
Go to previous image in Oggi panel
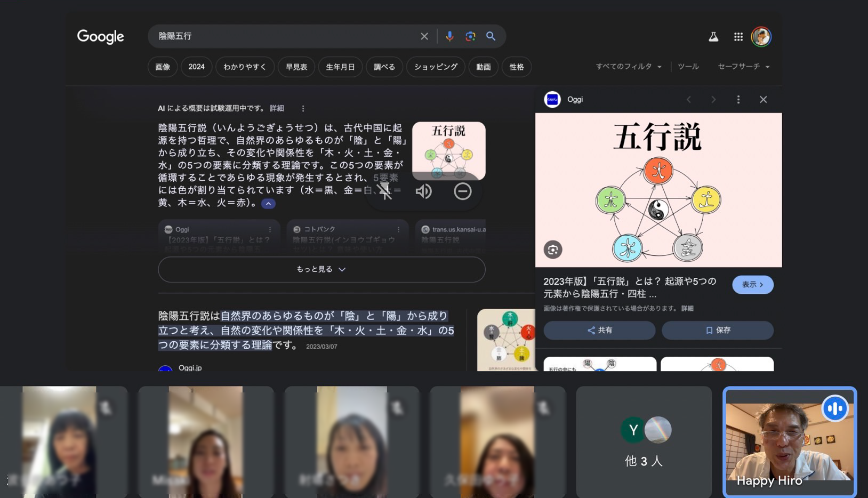click(x=688, y=100)
